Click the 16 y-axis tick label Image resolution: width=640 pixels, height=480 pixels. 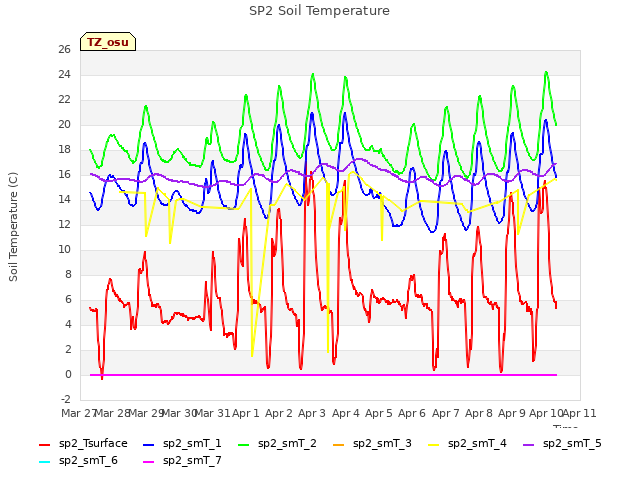click(64, 174)
